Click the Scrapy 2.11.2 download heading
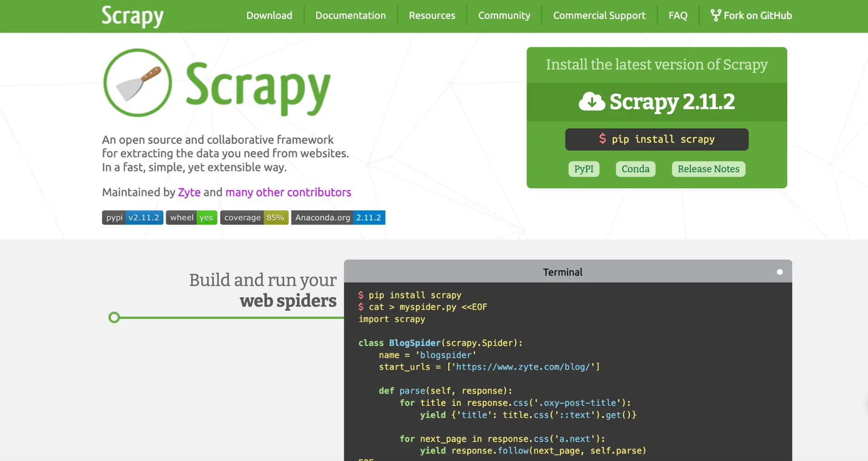This screenshot has width=868, height=461. point(656,102)
